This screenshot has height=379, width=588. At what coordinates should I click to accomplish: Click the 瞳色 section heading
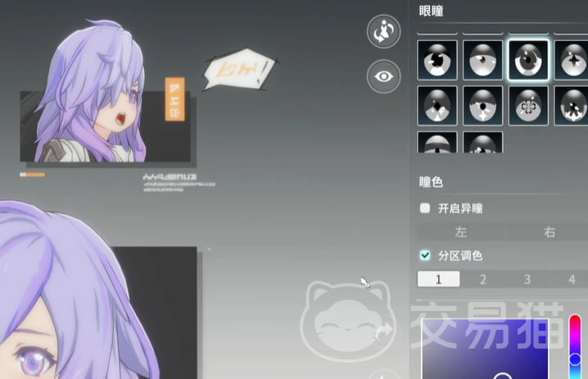coord(432,183)
